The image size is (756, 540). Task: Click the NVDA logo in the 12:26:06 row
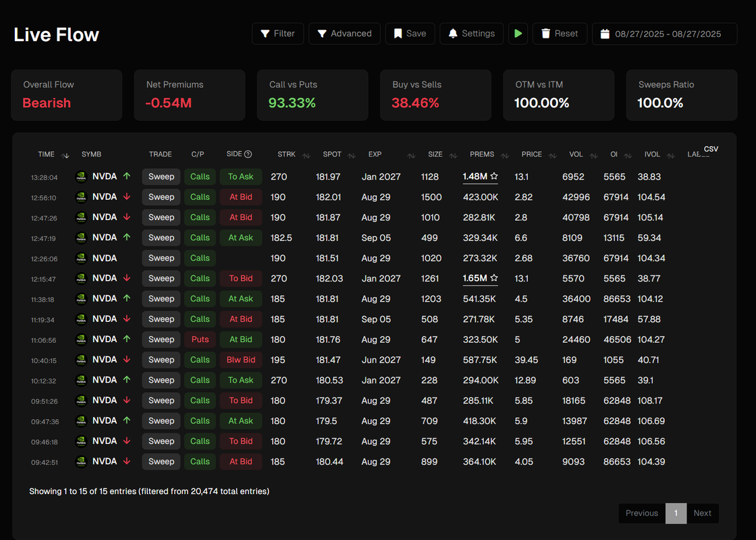(x=81, y=259)
